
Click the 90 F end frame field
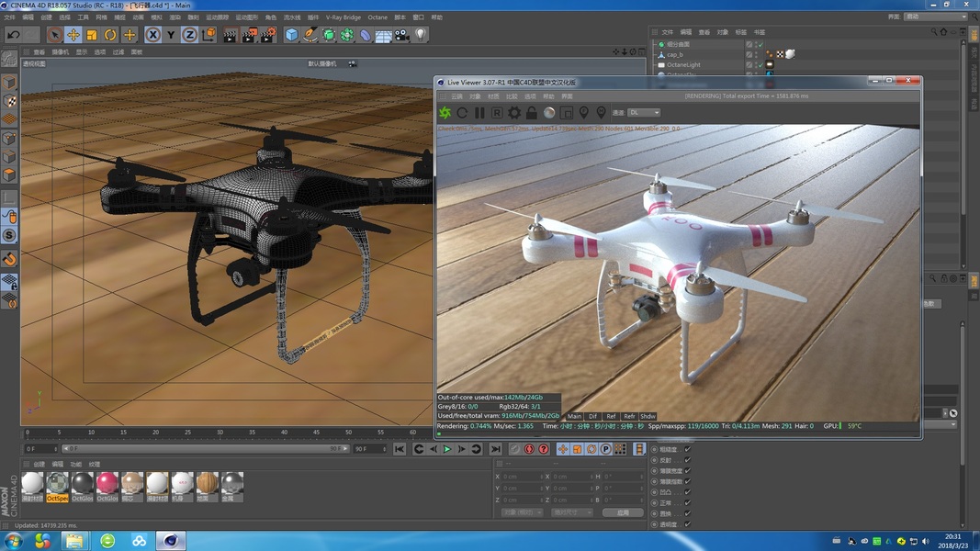(x=370, y=448)
